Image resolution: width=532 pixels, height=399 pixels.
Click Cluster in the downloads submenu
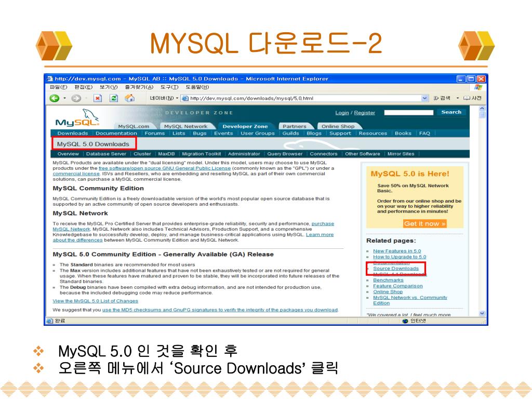point(142,154)
